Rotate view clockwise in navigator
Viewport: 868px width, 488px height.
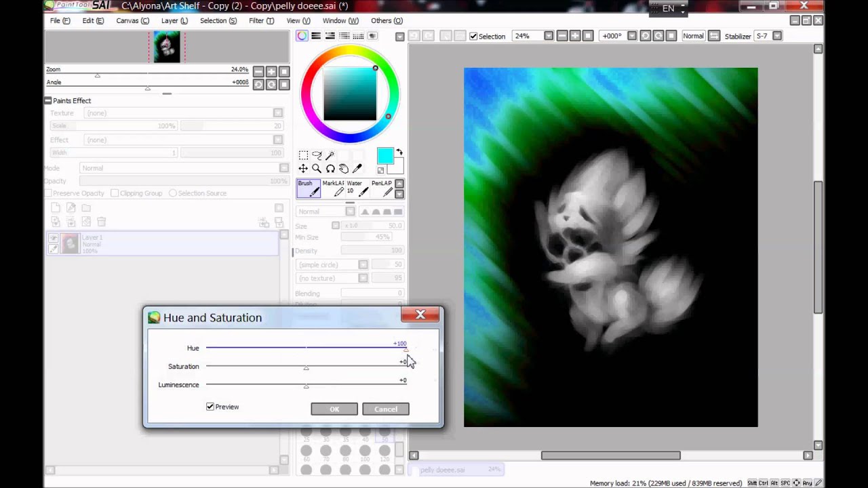pyautogui.click(x=271, y=85)
